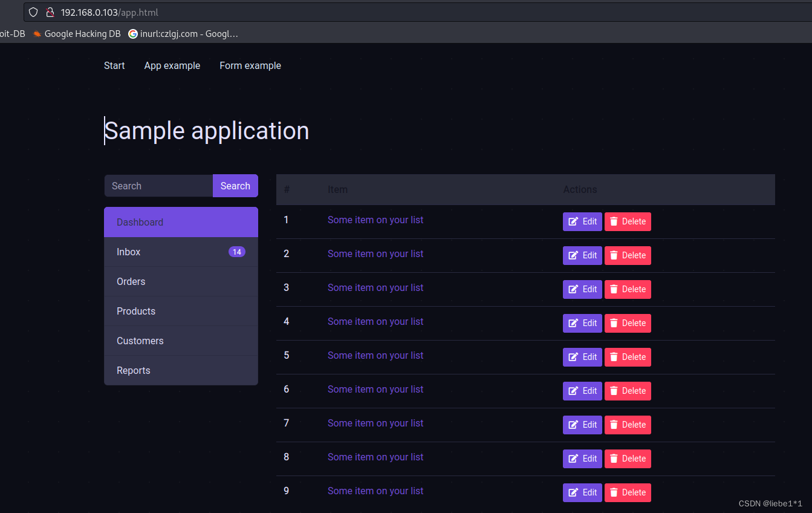This screenshot has height=513, width=812.
Task: Delete item in row 6
Action: 628,391
